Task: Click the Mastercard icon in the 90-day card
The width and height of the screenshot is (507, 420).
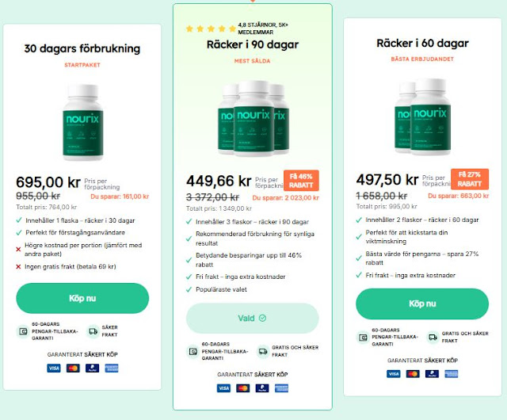Action: pos(243,388)
